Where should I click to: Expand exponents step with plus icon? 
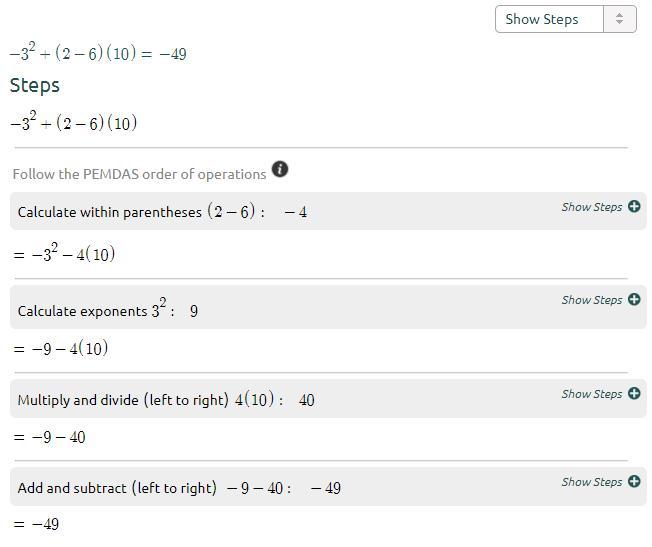point(634,300)
